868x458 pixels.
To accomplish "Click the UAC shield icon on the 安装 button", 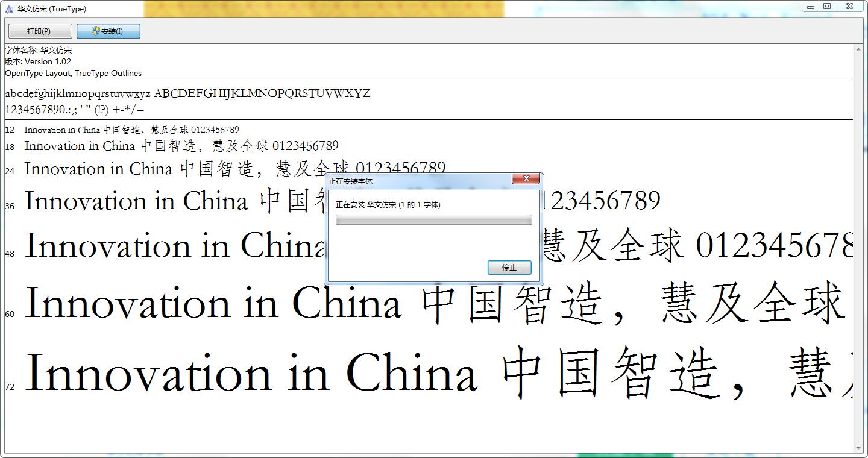I will click(x=95, y=31).
